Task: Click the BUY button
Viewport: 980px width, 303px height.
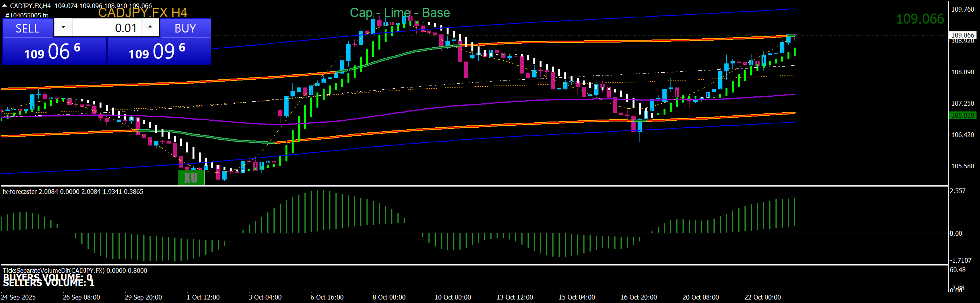Action: (185, 28)
